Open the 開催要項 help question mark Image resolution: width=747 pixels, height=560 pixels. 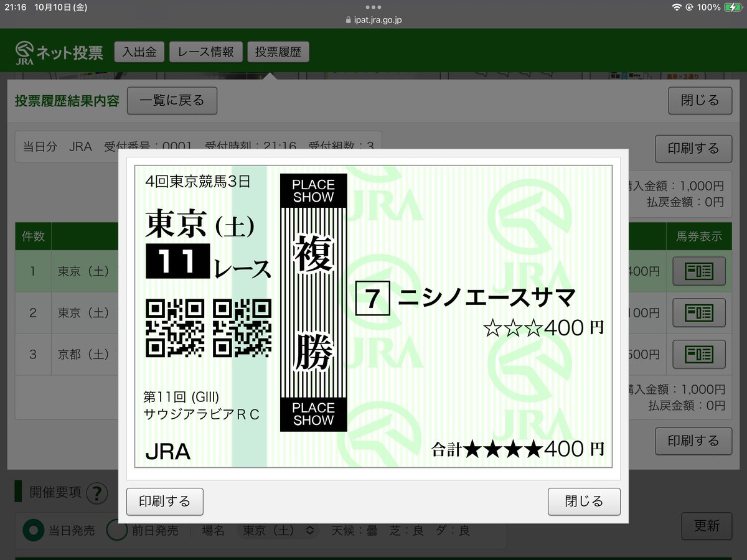pyautogui.click(x=96, y=495)
